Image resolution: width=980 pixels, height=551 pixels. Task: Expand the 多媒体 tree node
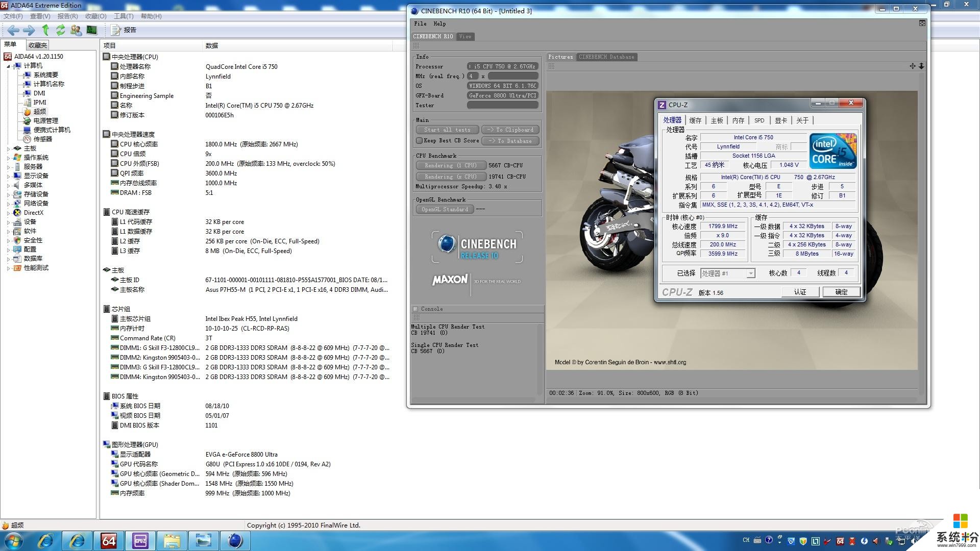(9, 185)
